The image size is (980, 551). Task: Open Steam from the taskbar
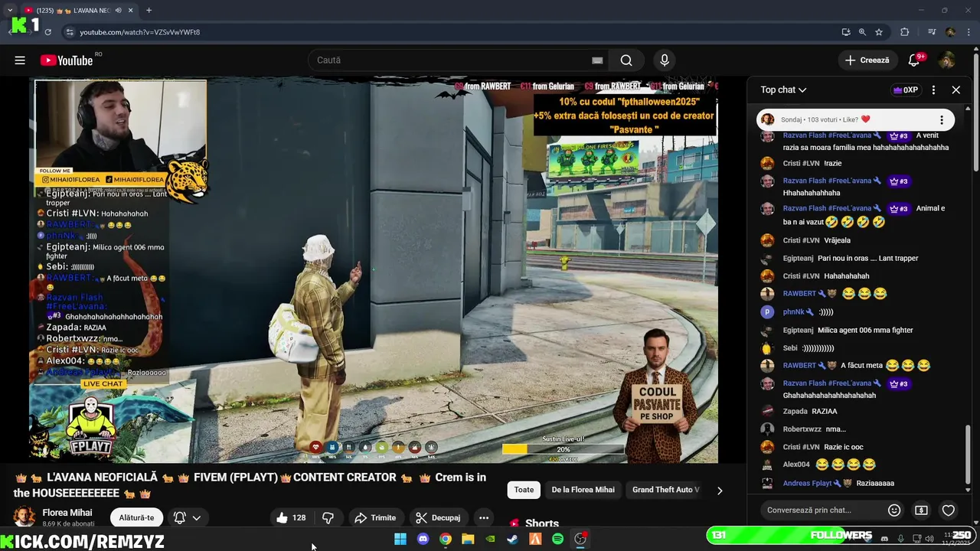tap(512, 539)
